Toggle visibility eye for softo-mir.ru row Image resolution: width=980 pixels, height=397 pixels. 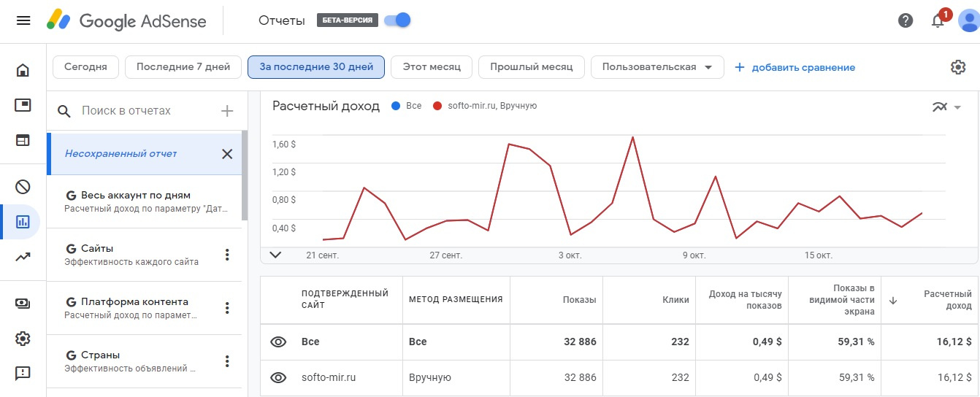pyautogui.click(x=277, y=378)
